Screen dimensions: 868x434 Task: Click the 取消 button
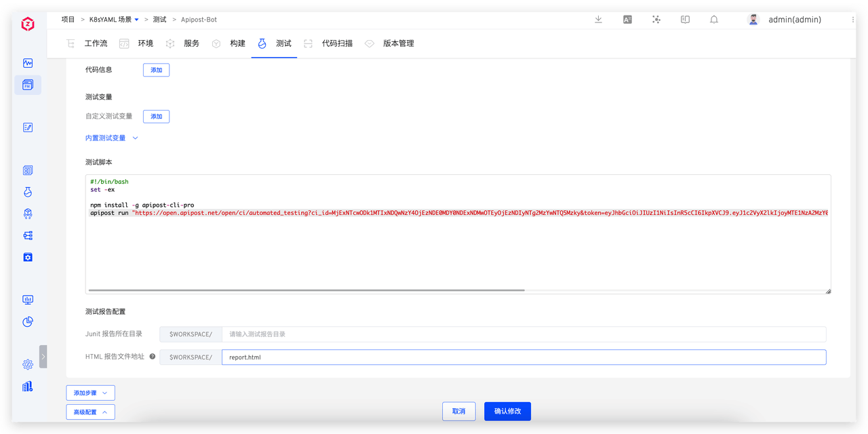[x=458, y=411]
